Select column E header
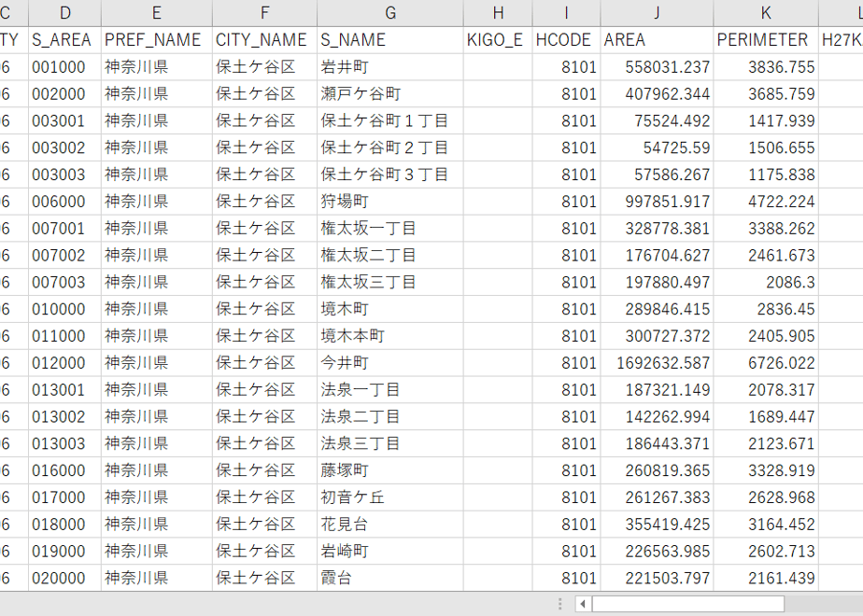The width and height of the screenshot is (863, 616). point(157,13)
